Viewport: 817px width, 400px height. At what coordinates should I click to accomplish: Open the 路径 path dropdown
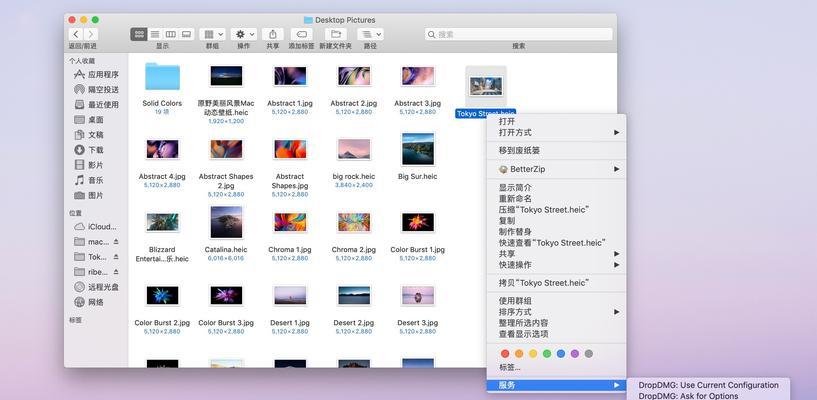coord(370,34)
